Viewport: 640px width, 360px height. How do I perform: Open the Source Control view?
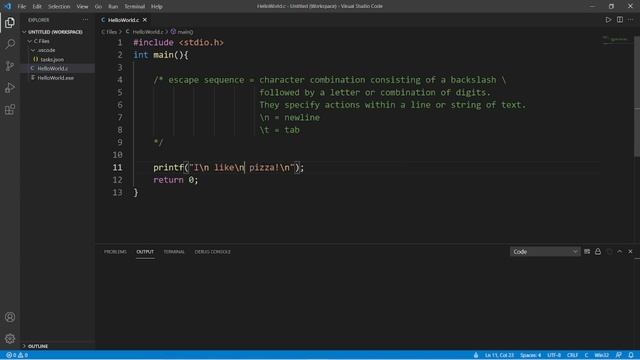click(10, 66)
